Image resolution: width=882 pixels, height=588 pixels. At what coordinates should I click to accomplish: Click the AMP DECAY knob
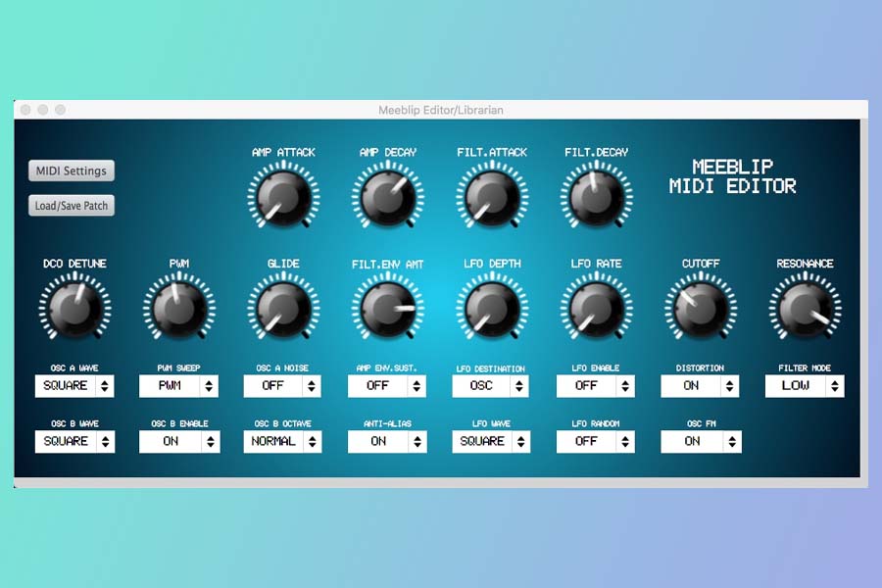click(387, 196)
